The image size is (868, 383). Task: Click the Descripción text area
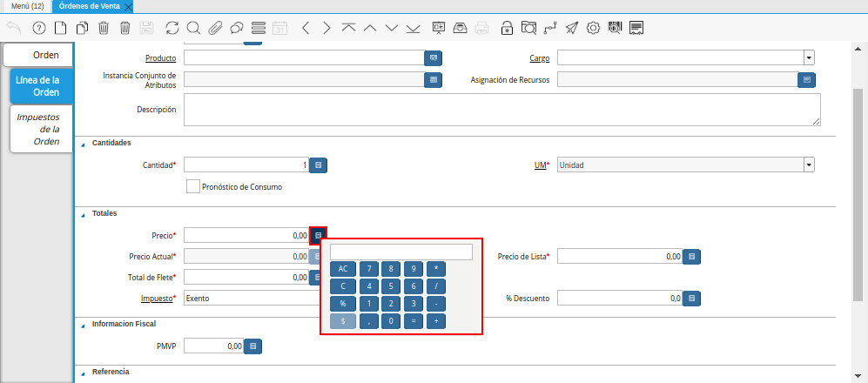tap(502, 110)
